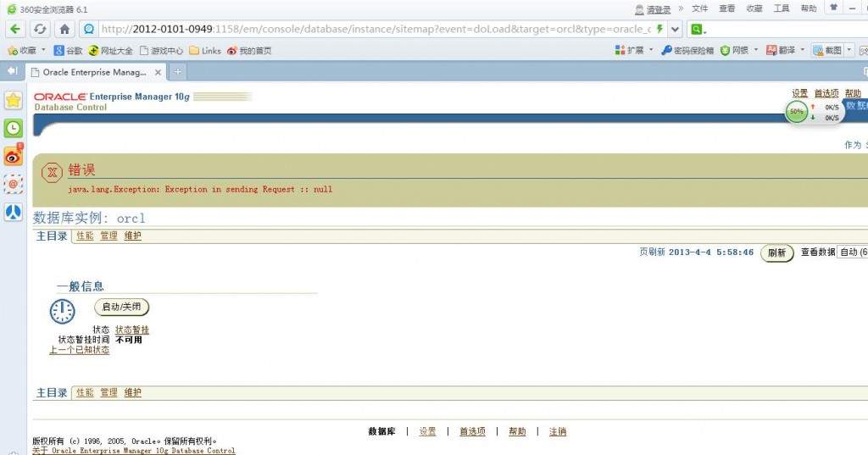868x455 pixels.
Task: Go back with the browser back arrow
Action: point(15,29)
